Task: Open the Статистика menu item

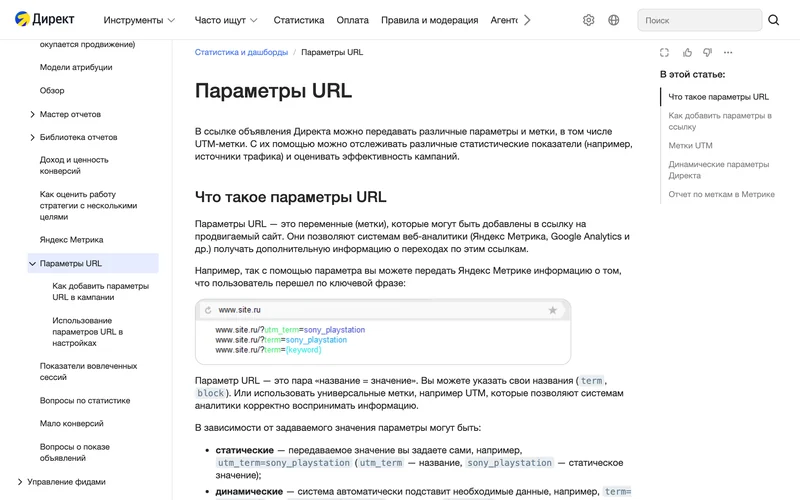Action: pyautogui.click(x=298, y=20)
